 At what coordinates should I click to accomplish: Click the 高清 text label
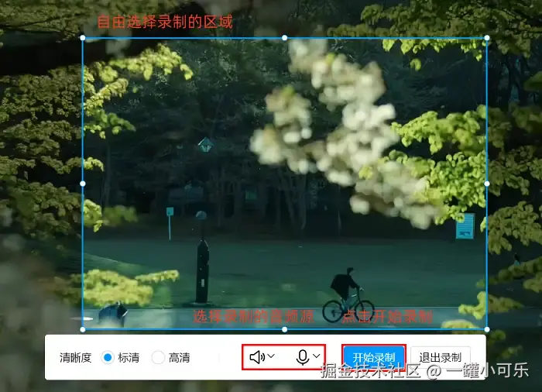tap(179, 357)
